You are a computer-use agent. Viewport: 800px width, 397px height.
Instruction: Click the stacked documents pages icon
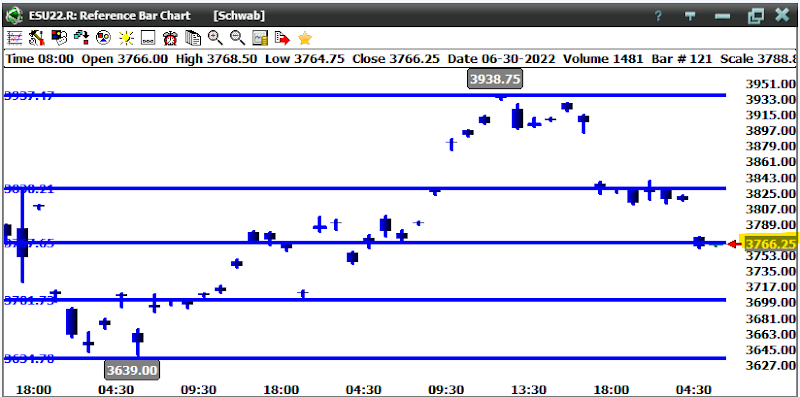[x=193, y=38]
